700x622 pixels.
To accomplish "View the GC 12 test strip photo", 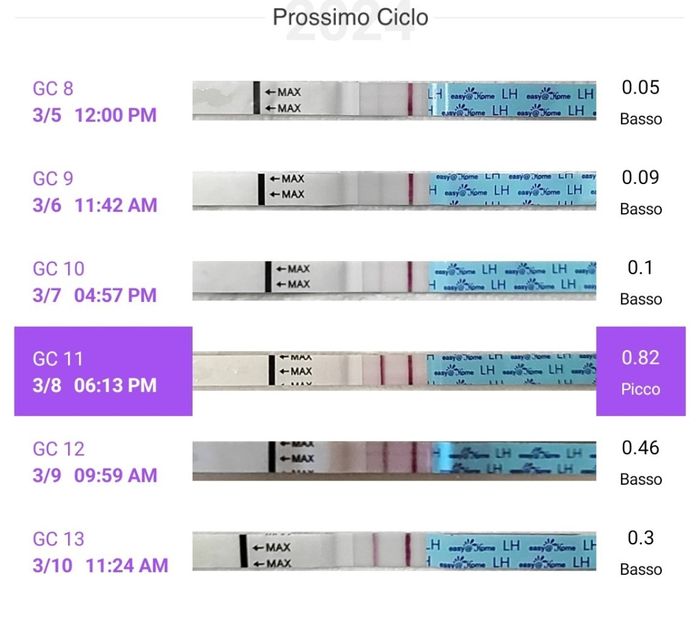I will (x=394, y=460).
